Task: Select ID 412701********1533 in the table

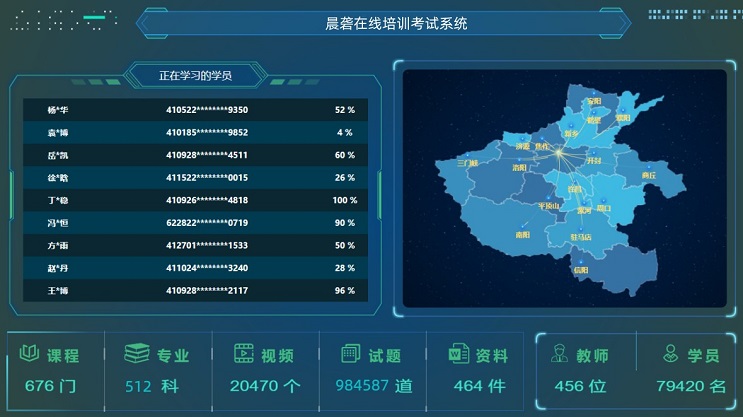Action: [x=207, y=245]
